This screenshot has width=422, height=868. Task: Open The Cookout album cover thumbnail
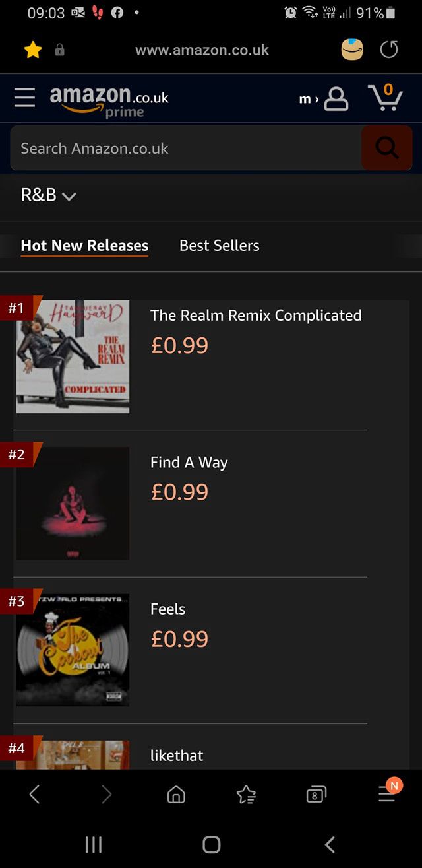73,650
